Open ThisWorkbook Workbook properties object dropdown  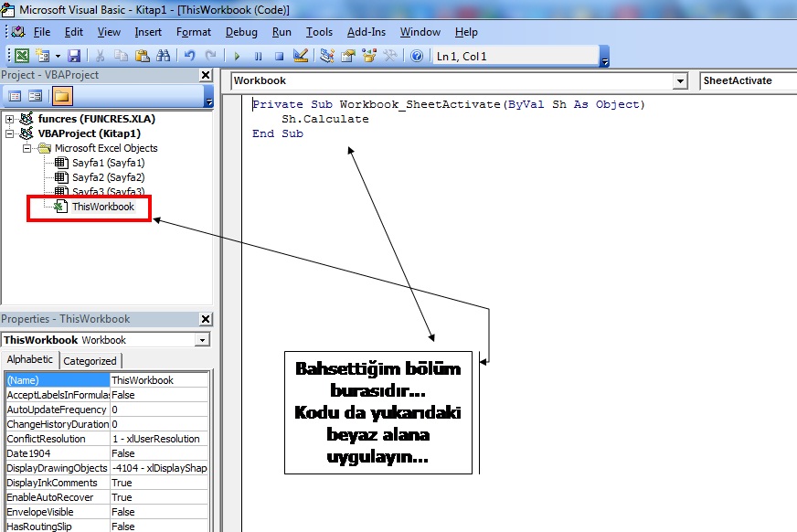coord(202,340)
